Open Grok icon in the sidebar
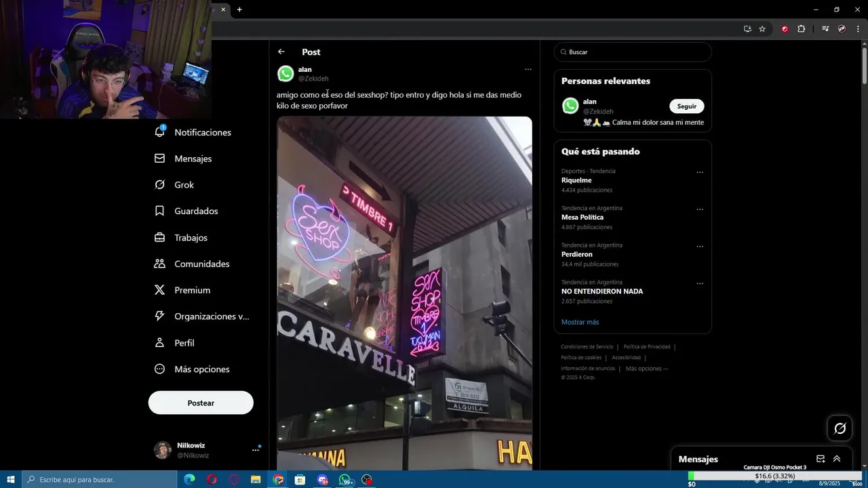Screen dimensions: 868x488 [160, 184]
